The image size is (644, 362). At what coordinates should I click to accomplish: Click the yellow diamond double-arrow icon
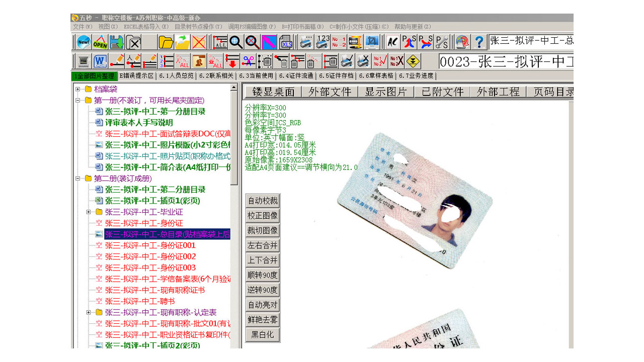[x=413, y=61]
